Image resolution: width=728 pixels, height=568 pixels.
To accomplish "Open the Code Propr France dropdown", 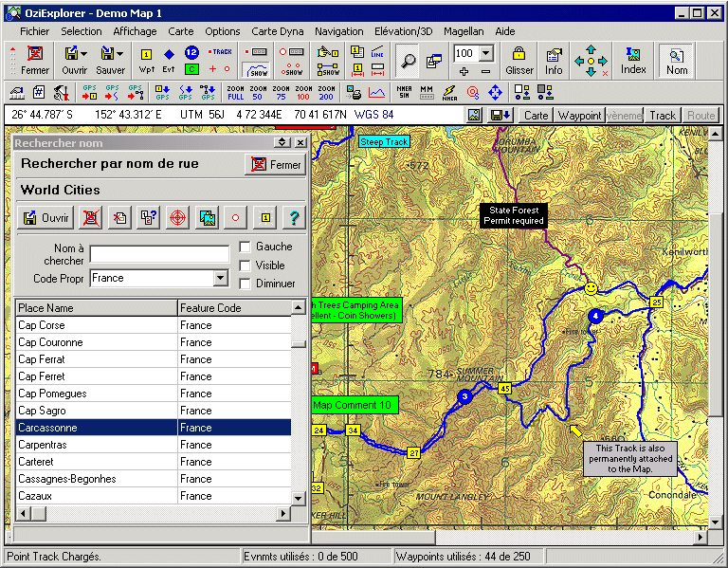I will [221, 278].
